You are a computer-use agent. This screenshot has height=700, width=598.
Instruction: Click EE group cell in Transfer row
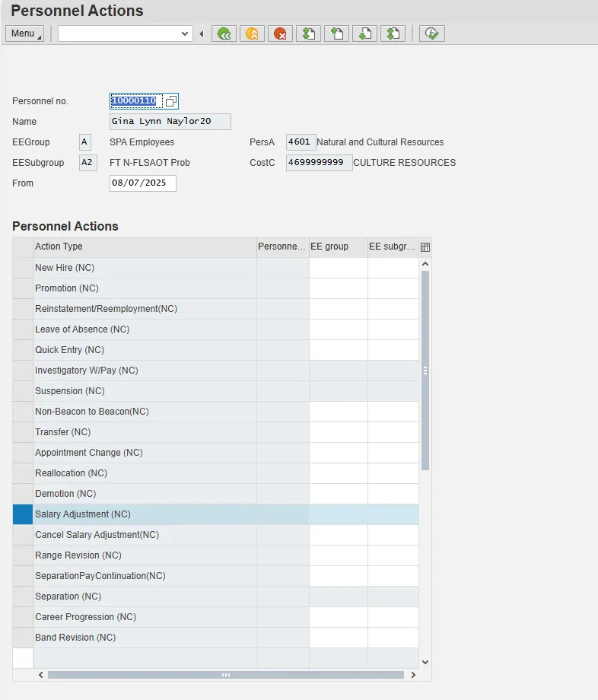tap(339, 432)
